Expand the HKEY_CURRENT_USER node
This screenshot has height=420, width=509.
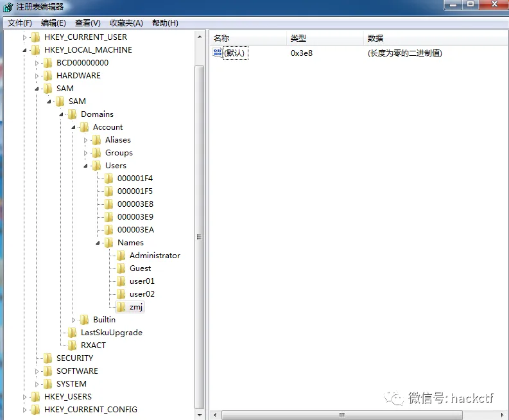point(24,37)
